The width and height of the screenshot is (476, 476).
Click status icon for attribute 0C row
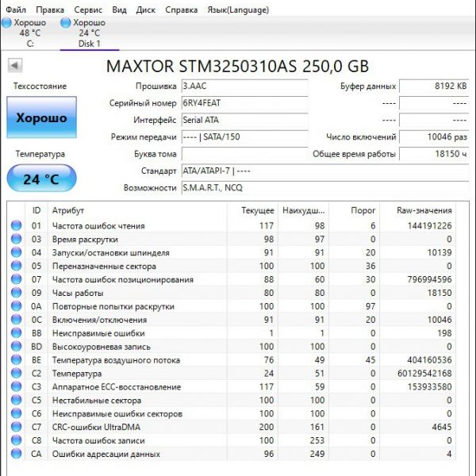click(17, 320)
